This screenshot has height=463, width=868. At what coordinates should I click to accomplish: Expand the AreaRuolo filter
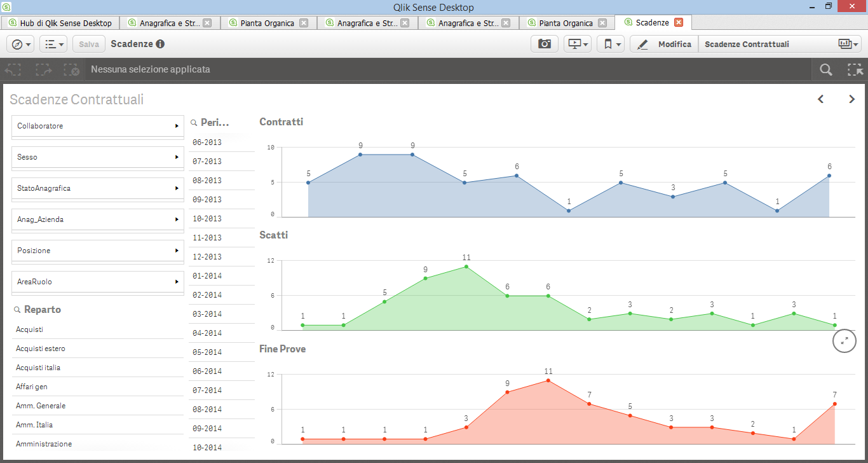pos(98,282)
